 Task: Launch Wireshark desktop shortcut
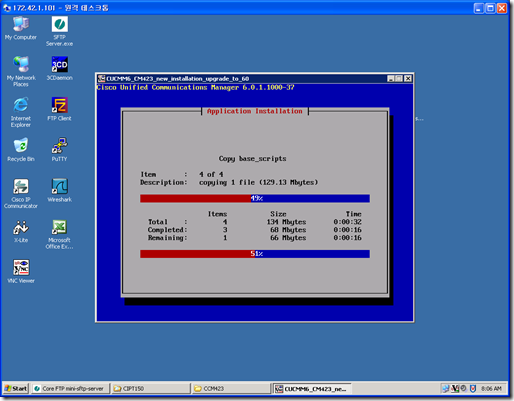60,190
